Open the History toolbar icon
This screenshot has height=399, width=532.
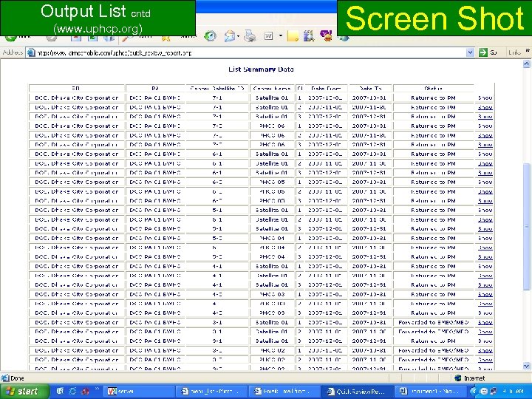point(211,36)
